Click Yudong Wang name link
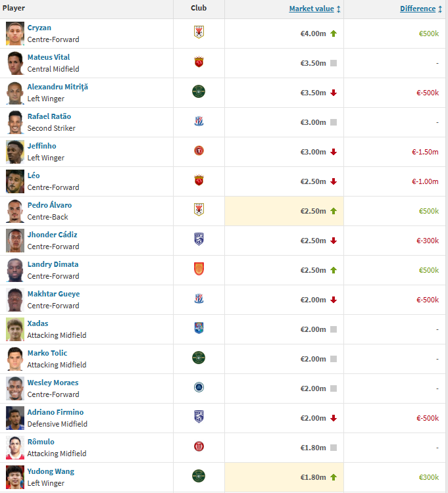448x493 pixels. 51,471
